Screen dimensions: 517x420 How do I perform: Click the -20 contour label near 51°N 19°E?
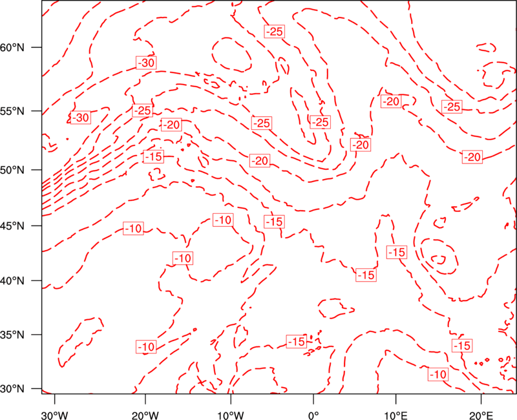[x=472, y=157]
